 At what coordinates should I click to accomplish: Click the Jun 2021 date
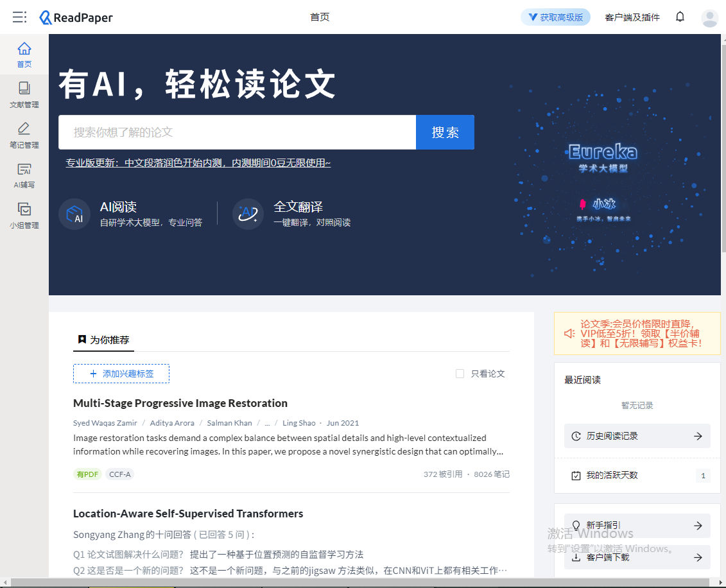coord(343,423)
